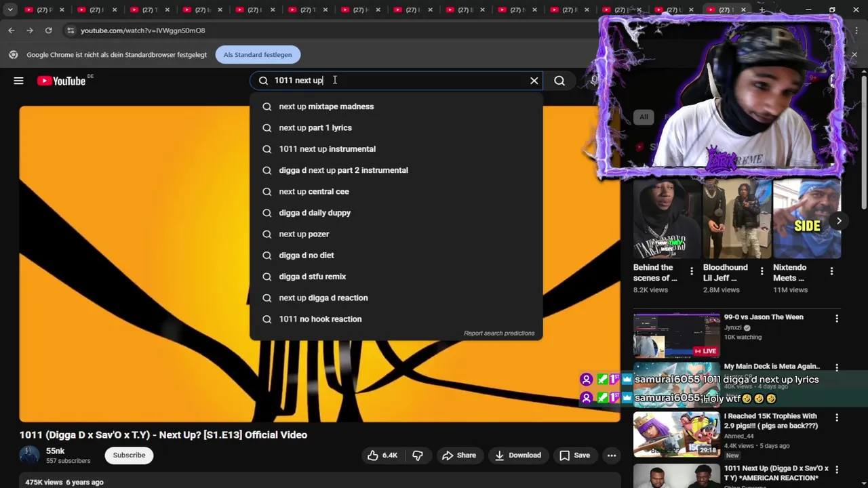Close the active rightmost browser tab
The height and width of the screenshot is (488, 868).
[x=743, y=10]
